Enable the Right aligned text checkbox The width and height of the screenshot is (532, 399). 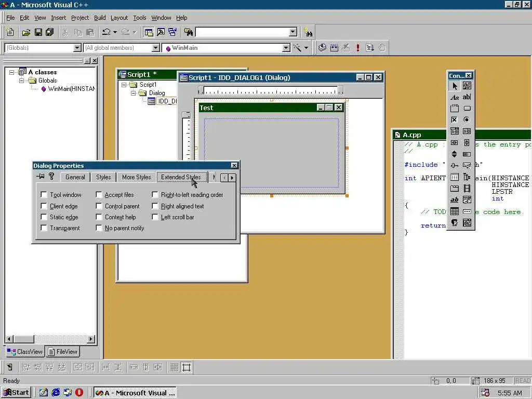[x=155, y=206]
